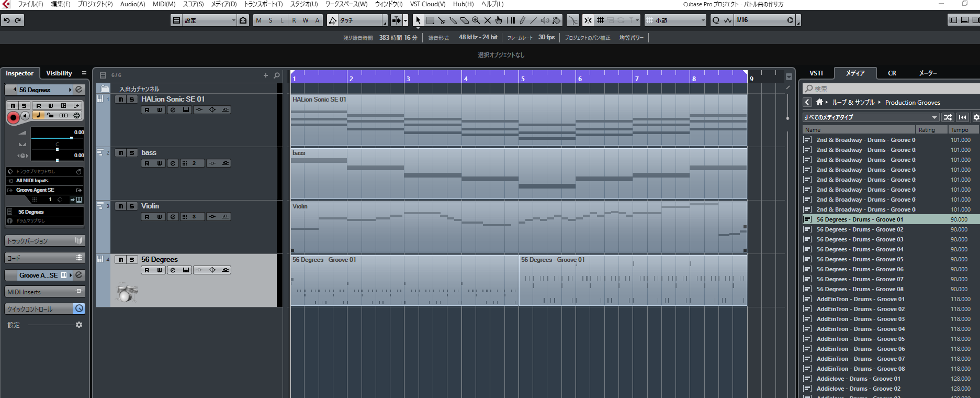Click the Tempo column header

coord(963,130)
